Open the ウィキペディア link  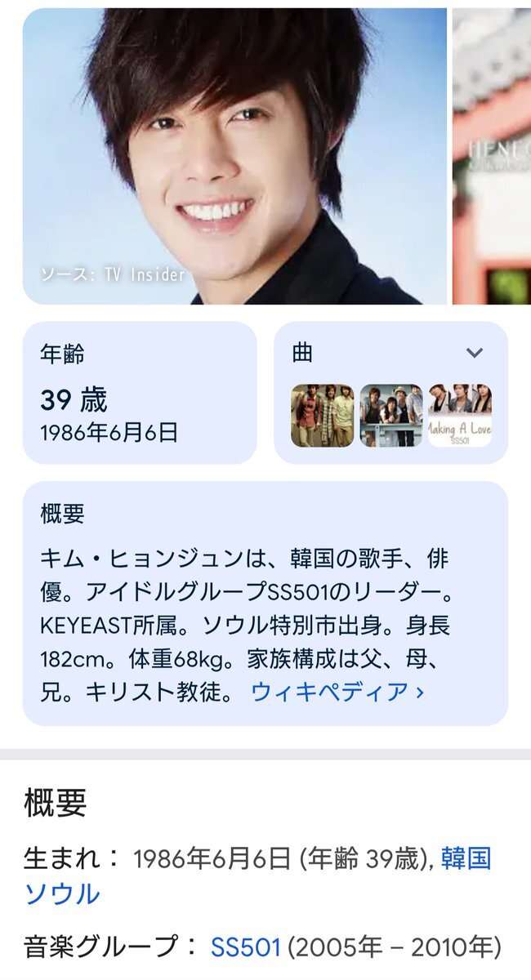tap(338, 692)
